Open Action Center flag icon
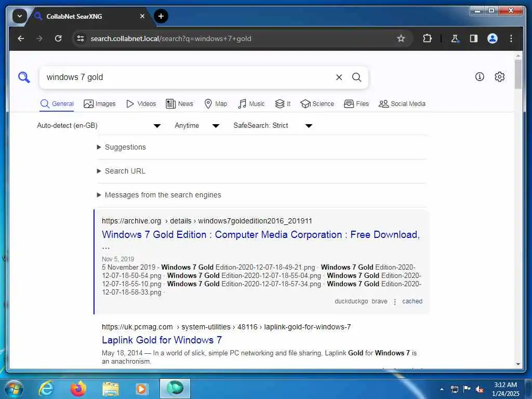 [x=467, y=389]
